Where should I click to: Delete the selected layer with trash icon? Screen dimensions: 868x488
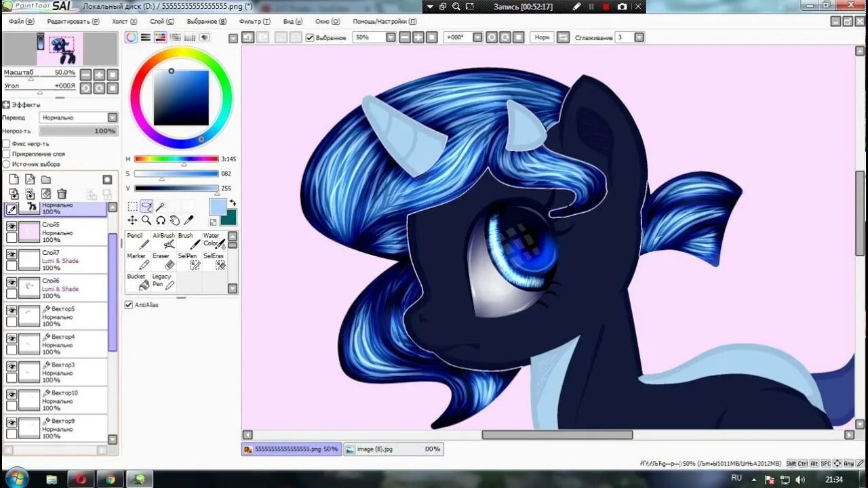click(x=62, y=194)
